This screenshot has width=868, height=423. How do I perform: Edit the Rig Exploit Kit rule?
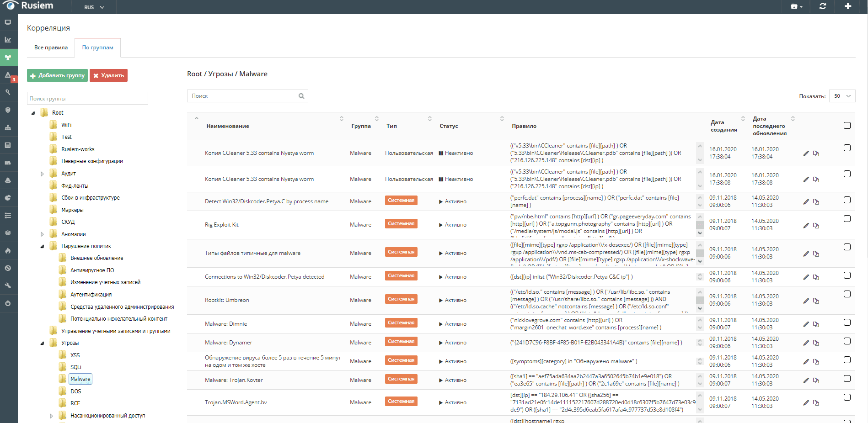click(x=806, y=225)
